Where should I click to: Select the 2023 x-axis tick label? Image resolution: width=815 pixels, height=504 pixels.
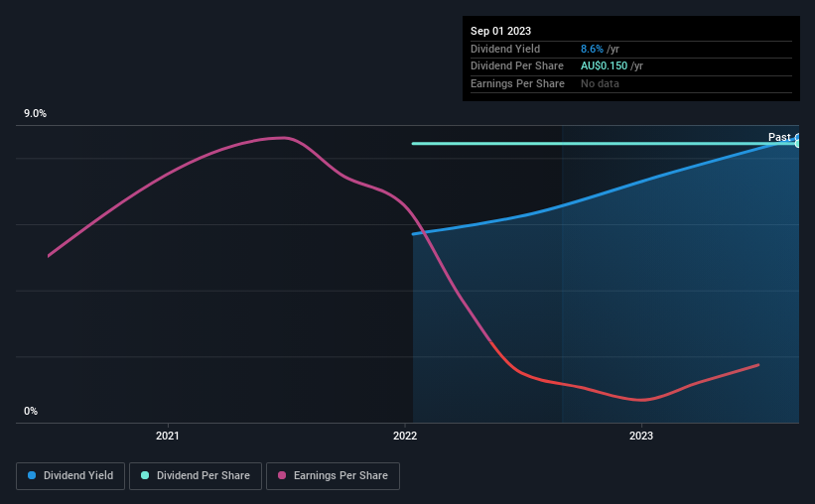(x=641, y=436)
